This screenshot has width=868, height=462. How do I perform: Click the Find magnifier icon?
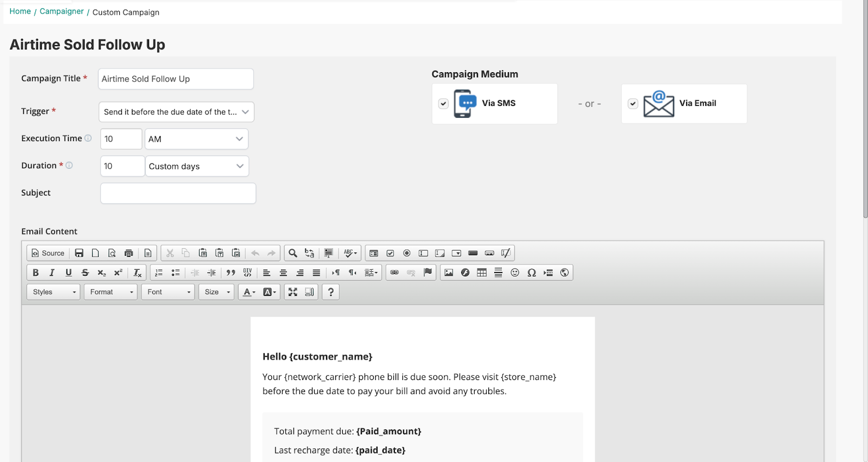[x=293, y=253]
